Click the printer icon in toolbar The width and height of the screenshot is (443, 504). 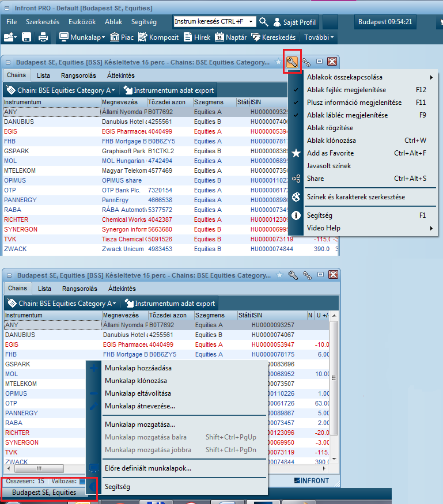pyautogui.click(x=43, y=37)
